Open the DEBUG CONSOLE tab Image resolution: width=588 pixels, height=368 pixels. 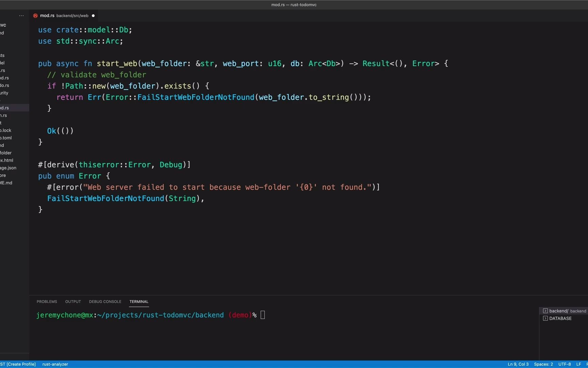pyautogui.click(x=105, y=302)
